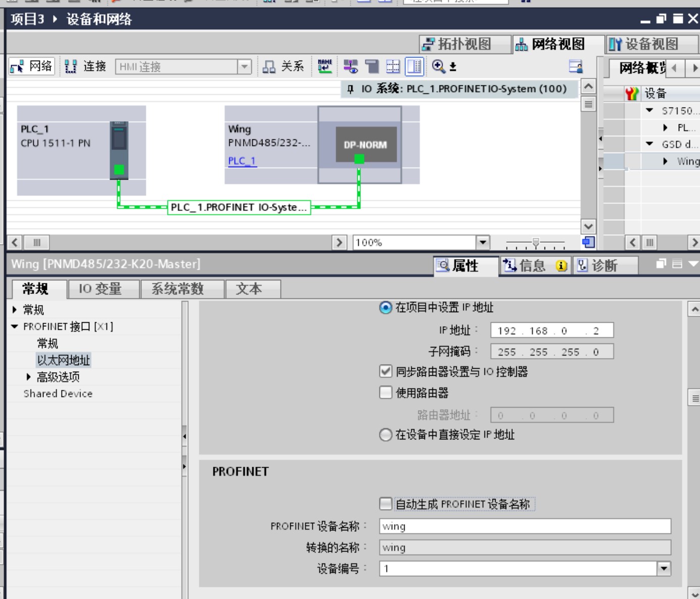Screen dimensions: 700x599
Task: Click the IP 地址 input field 192.168.0.2
Action: [x=552, y=331]
